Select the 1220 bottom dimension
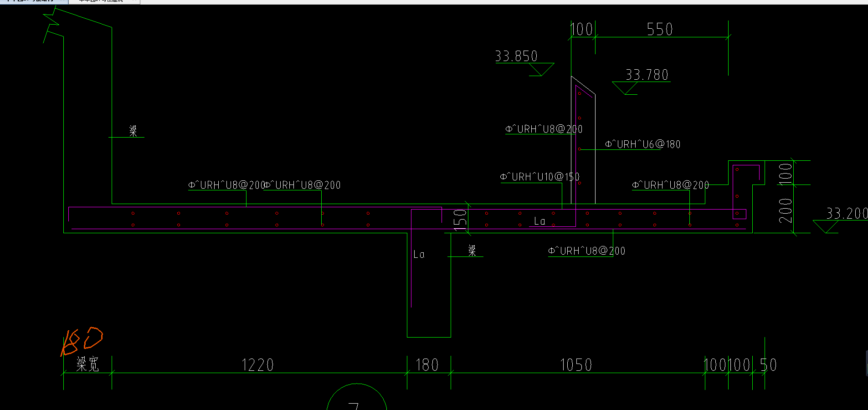The image size is (868, 410). pos(257,365)
